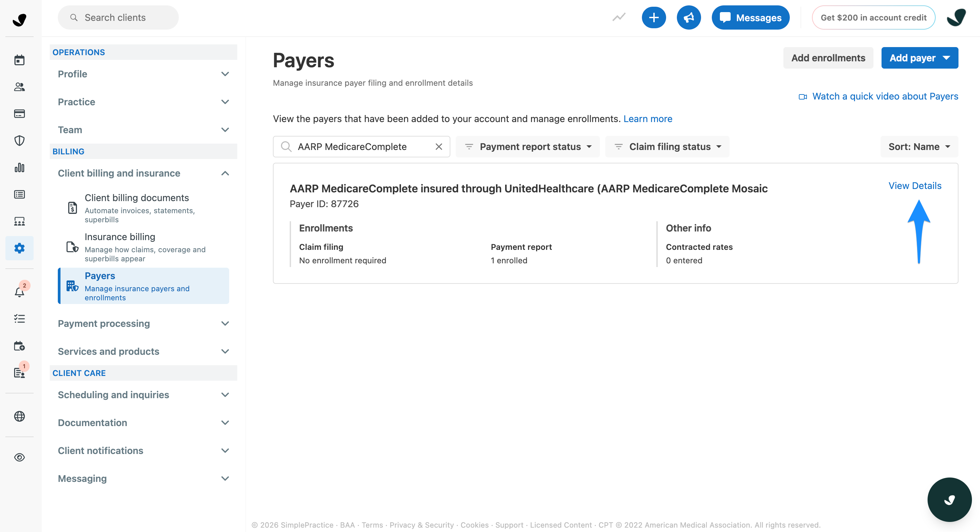The width and height of the screenshot is (980, 532).
Task: Expand Scheduling and inquiries section
Action: click(144, 394)
